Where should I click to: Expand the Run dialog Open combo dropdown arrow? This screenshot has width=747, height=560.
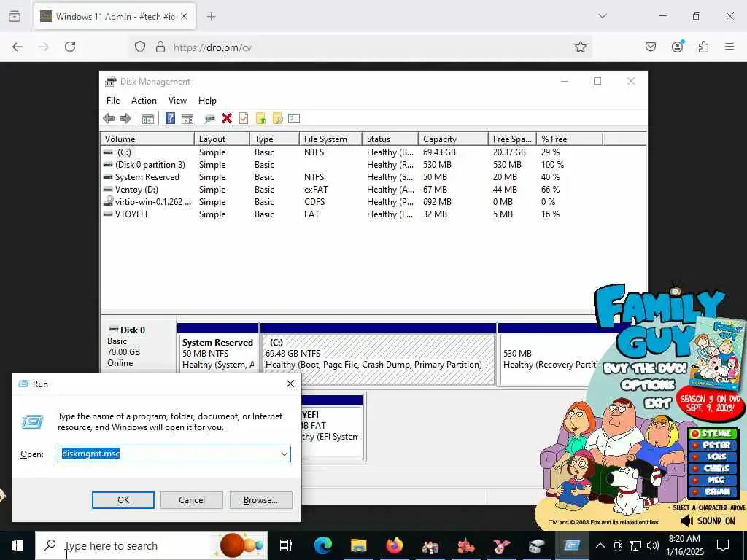click(285, 454)
